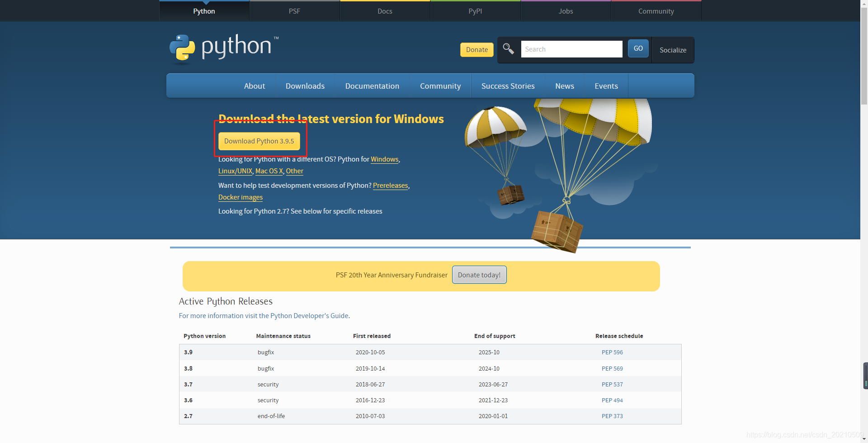
Task: Open the Prereleases link
Action: pyautogui.click(x=391, y=186)
